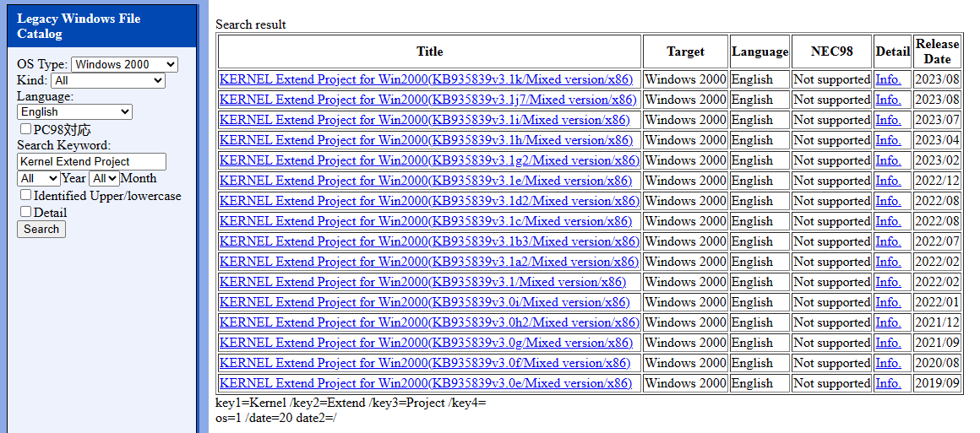The width and height of the screenshot is (980, 433).
Task: Enable the PC98対応 checkbox
Action: pyautogui.click(x=25, y=129)
